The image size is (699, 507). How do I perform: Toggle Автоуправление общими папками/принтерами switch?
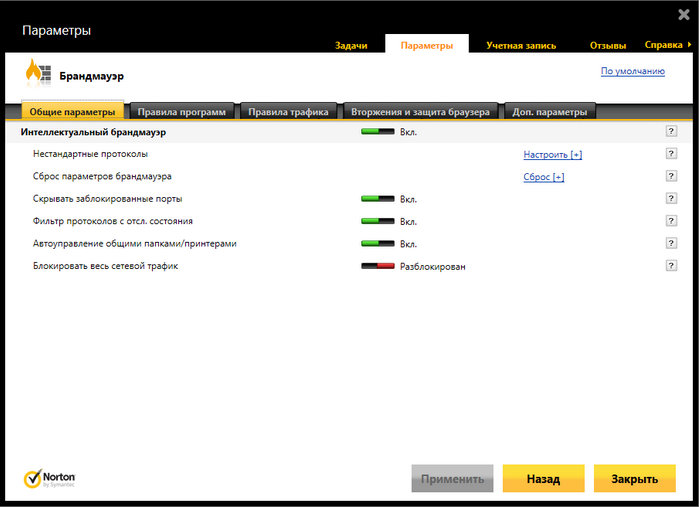[x=378, y=243]
